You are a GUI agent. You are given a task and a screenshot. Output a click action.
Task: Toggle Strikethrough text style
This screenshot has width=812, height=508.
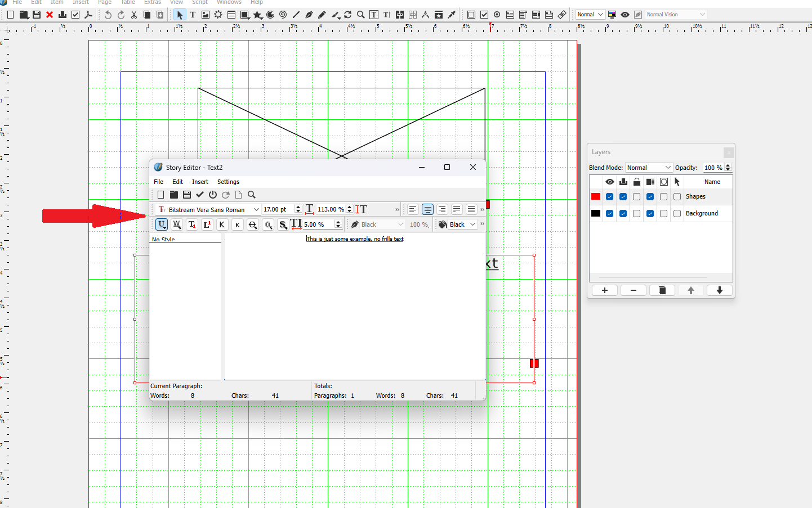pyautogui.click(x=253, y=224)
